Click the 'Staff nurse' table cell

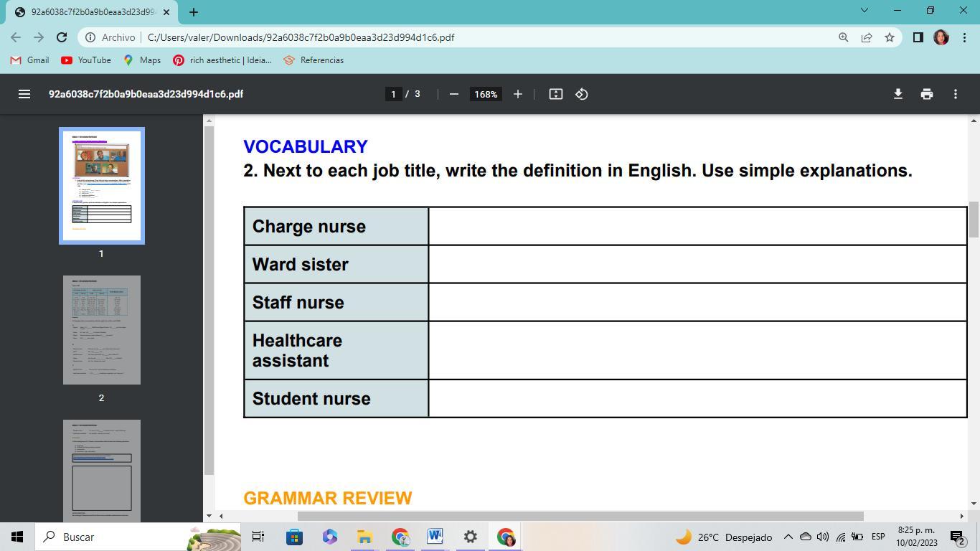coord(336,302)
